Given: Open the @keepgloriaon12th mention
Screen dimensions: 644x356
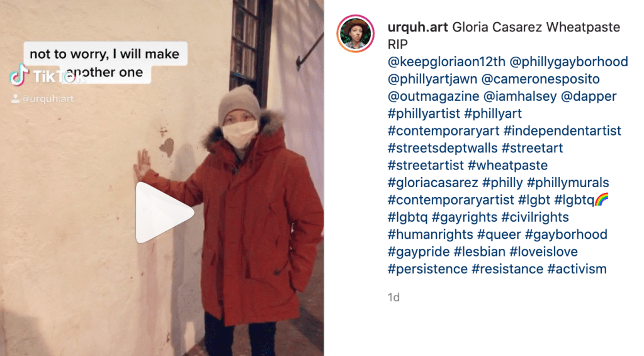Looking at the screenshot, I should point(446,62).
